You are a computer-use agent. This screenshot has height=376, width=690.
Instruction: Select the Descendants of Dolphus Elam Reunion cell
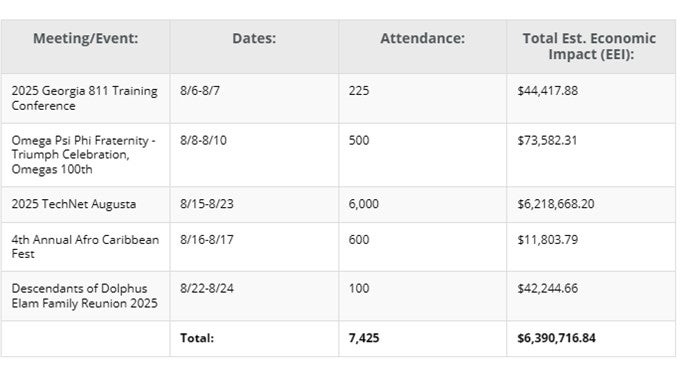(x=84, y=296)
